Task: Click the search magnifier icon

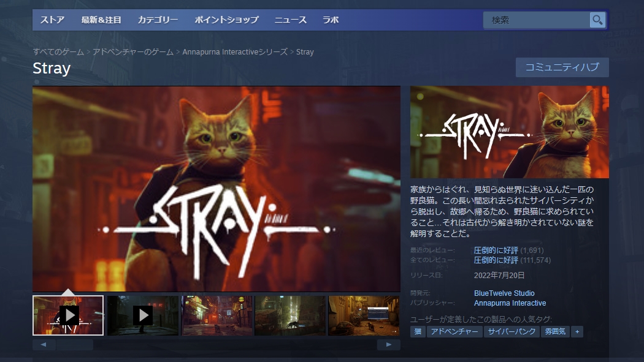Action: [597, 20]
